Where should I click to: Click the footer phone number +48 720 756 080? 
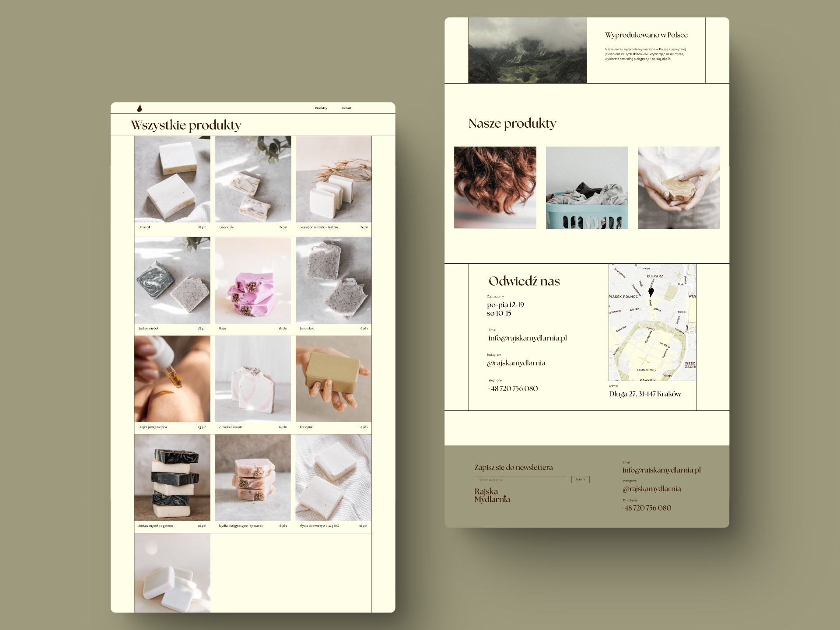[647, 508]
